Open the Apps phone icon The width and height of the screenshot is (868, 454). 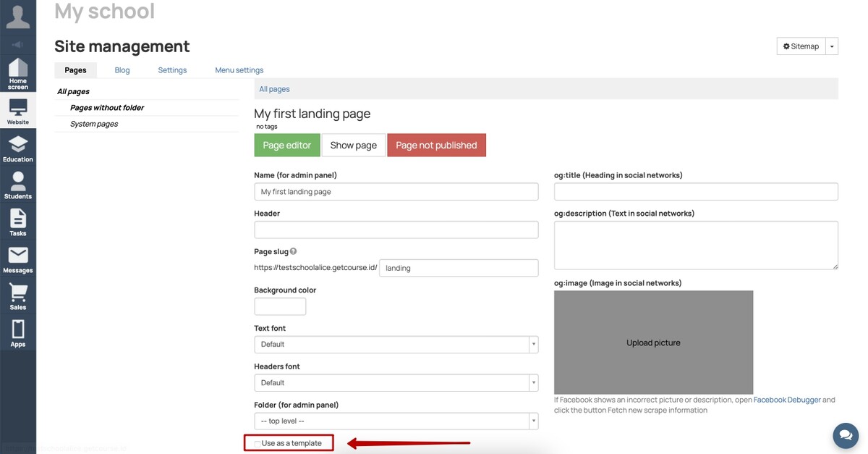tap(18, 333)
